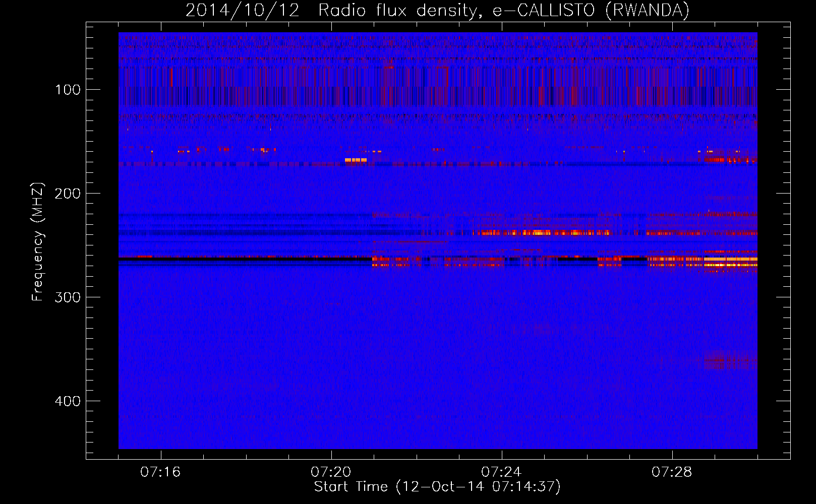Click the 'Frequency (MHZ)' axis label

pos(38,242)
